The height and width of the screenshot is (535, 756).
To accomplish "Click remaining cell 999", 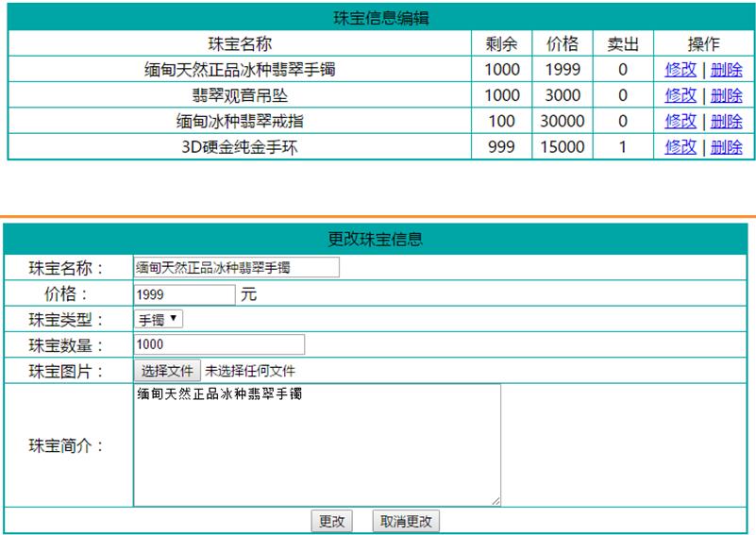I will pos(501,146).
